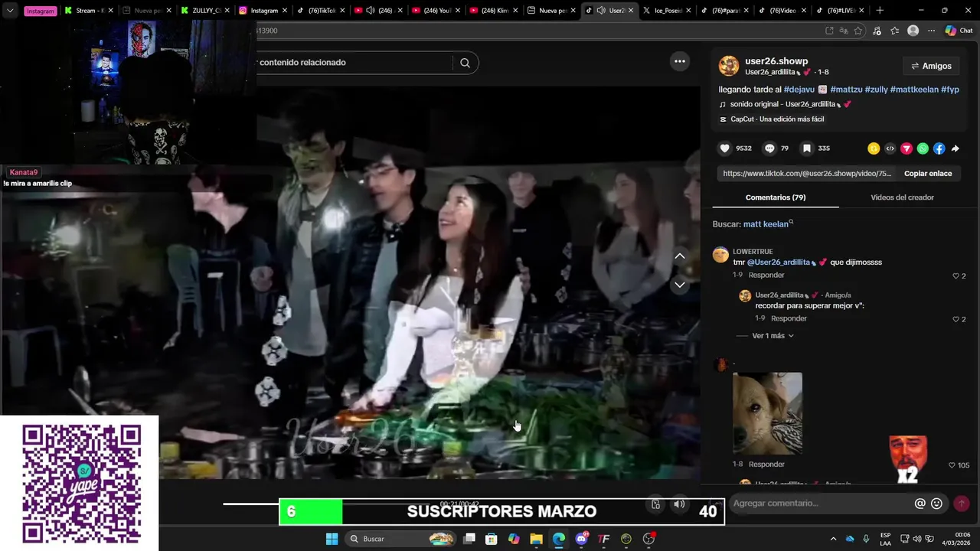
Task: Switch to the Comentarios (79) tab
Action: pyautogui.click(x=776, y=197)
